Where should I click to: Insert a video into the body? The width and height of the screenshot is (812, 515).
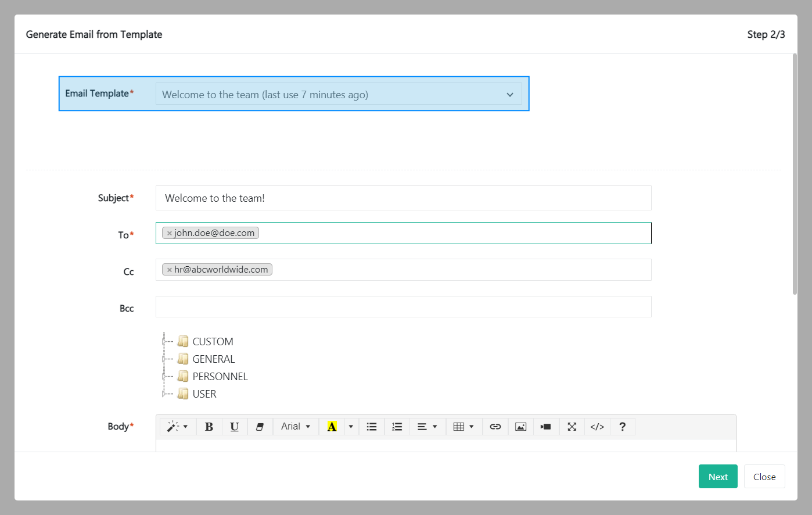(x=546, y=427)
